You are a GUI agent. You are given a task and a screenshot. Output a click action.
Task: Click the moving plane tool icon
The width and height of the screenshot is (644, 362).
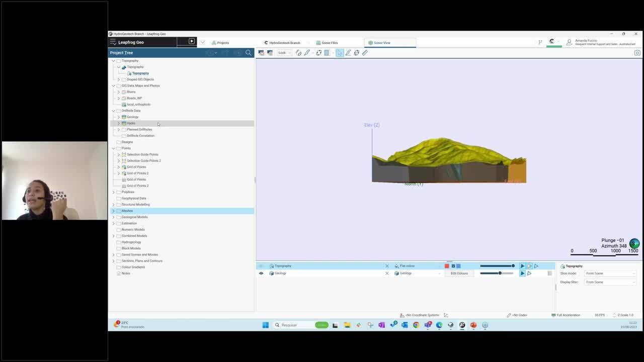(318, 53)
